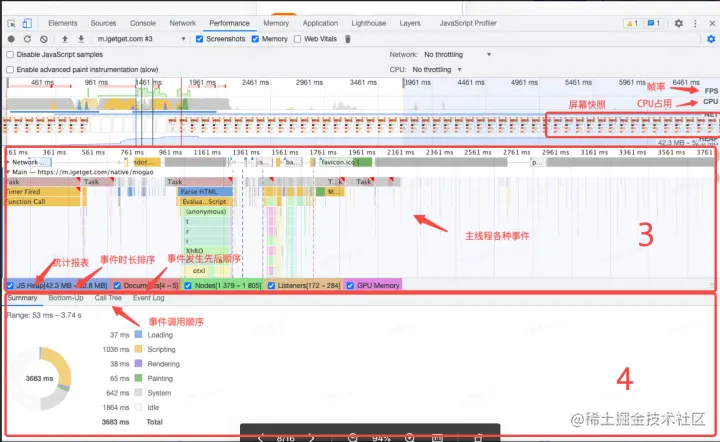This screenshot has height=442, width=720.
Task: Click the Scripting color swatch
Action: pos(138,349)
